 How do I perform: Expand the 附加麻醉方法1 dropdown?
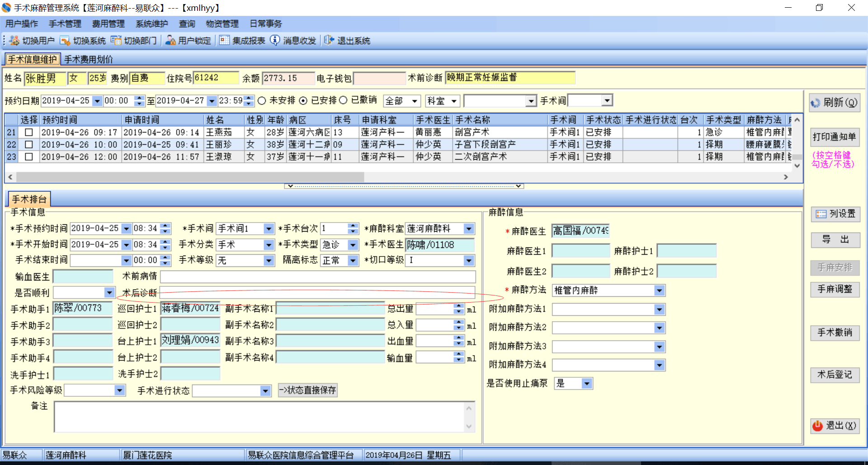coord(660,309)
